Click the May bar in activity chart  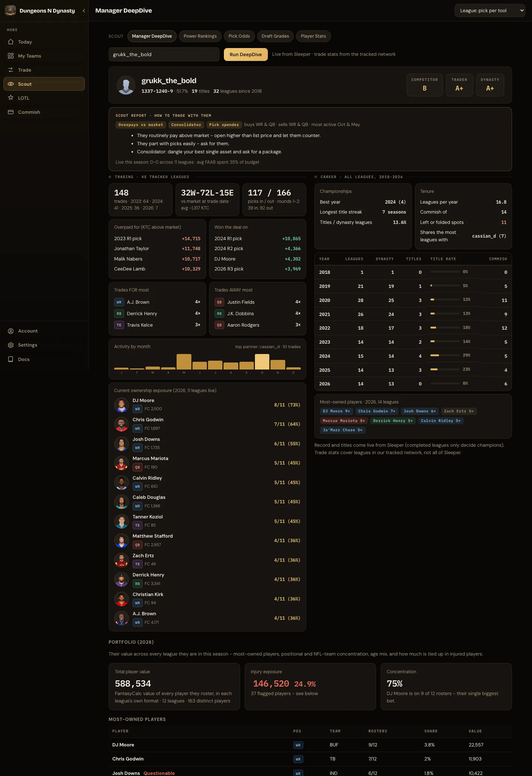coord(184,362)
